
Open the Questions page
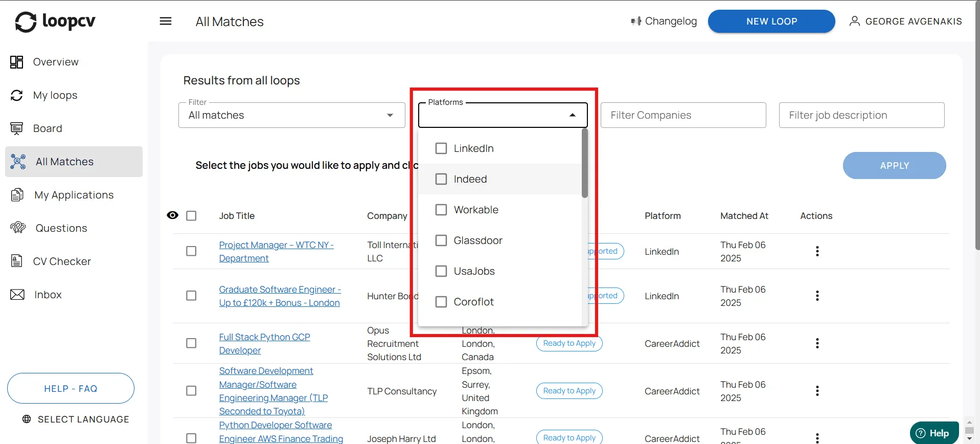(74, 228)
